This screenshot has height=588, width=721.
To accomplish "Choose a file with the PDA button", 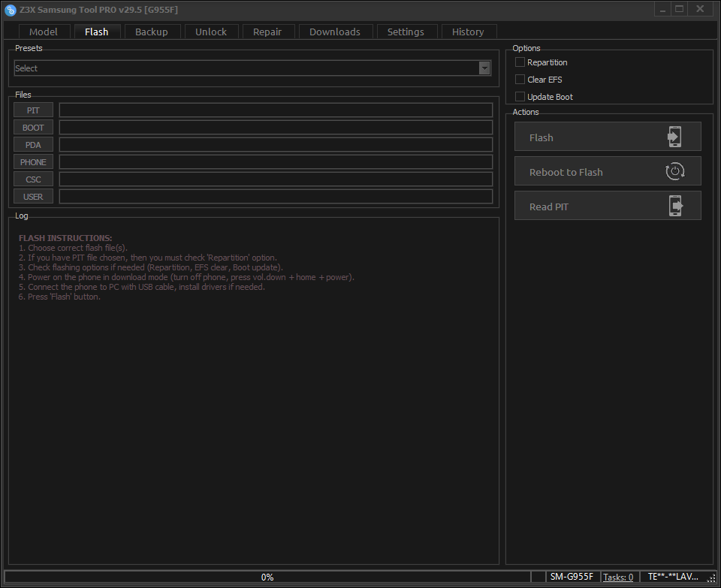I will click(x=33, y=145).
